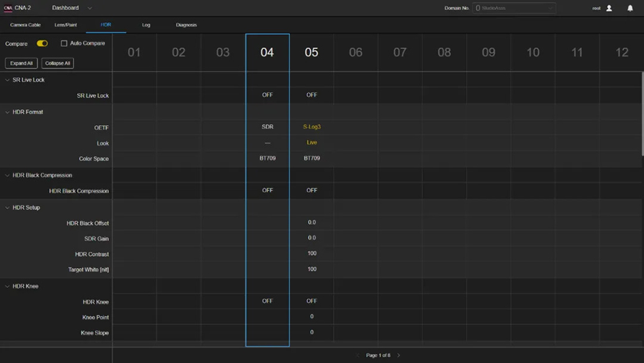The height and width of the screenshot is (363, 644).
Task: Click the Target White [nit] row label
Action: (x=88, y=270)
